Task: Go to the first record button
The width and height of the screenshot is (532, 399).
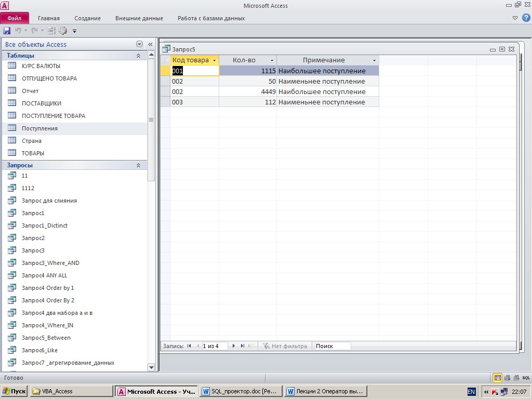Action: point(189,346)
